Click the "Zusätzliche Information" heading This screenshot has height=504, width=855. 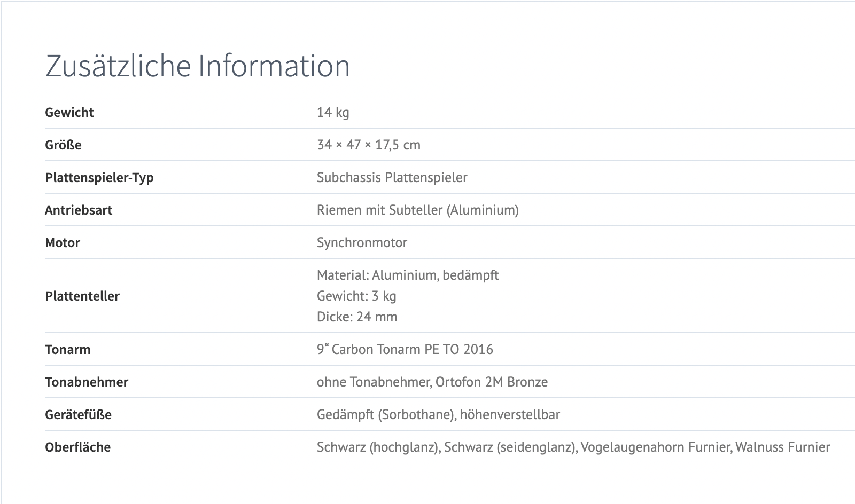tap(197, 66)
